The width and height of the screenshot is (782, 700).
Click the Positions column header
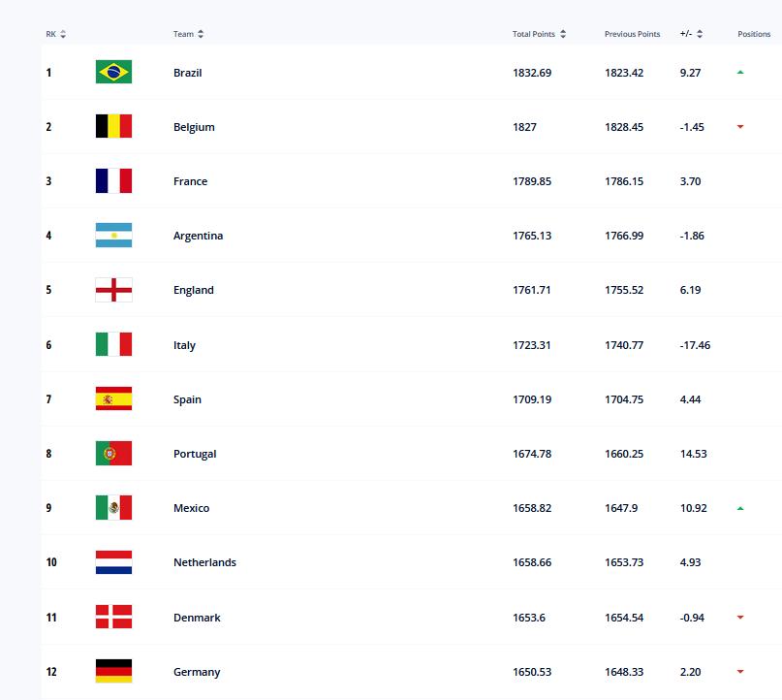(754, 34)
